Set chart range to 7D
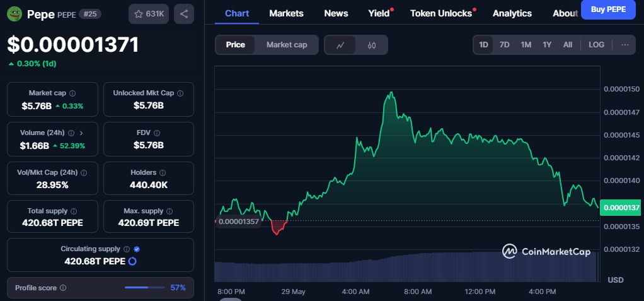Screen dimensions: 644x301 pyautogui.click(x=504, y=45)
